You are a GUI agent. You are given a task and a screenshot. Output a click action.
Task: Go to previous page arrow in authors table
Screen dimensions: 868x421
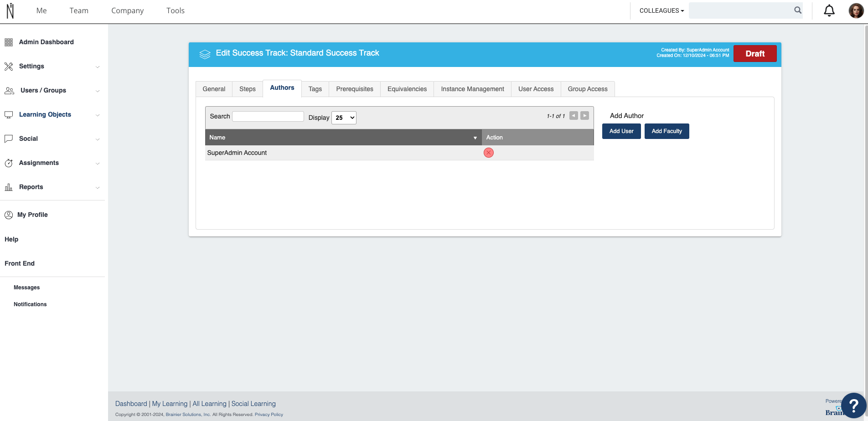click(x=573, y=116)
